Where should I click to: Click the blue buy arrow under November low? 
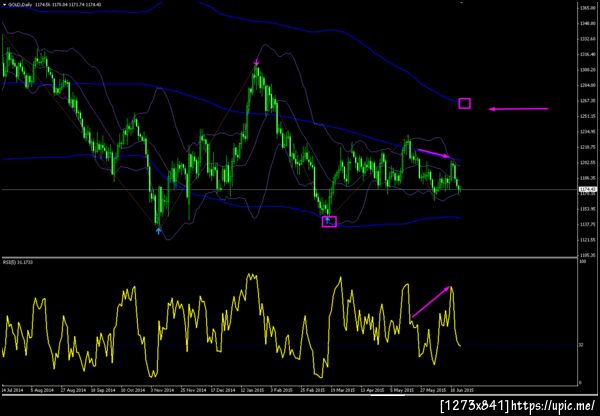159,230
